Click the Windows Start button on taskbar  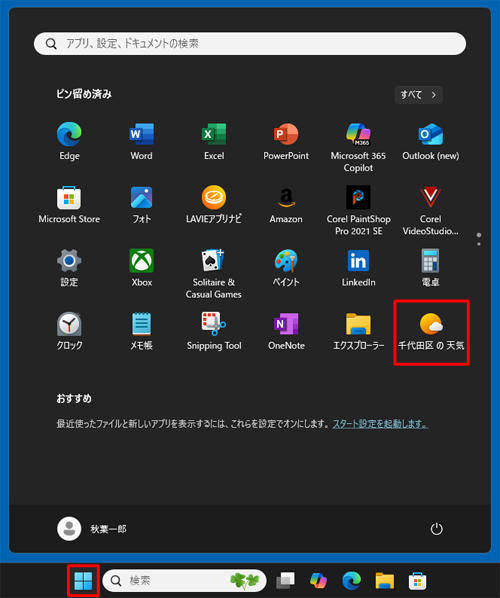(83, 580)
